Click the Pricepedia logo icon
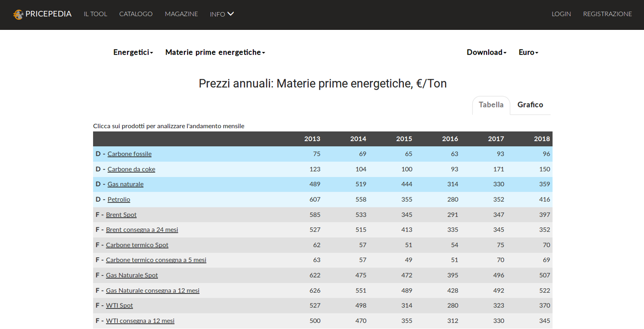Viewport: 644px width, 329px height. point(18,14)
